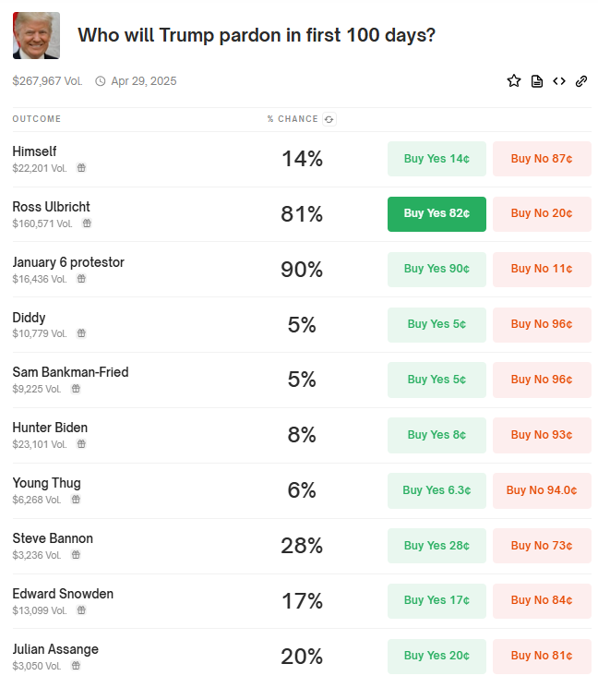Buy Yes 90¢ for January 6 protestor
Screen dimensions: 598x700
437,270
